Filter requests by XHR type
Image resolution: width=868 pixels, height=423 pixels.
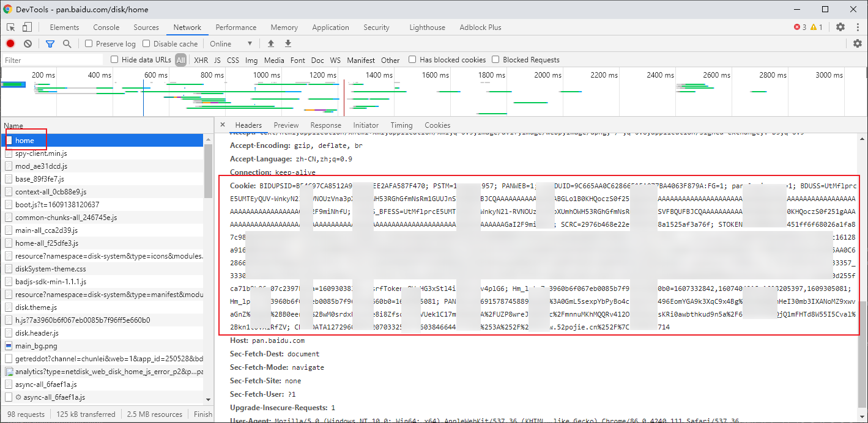pos(201,60)
